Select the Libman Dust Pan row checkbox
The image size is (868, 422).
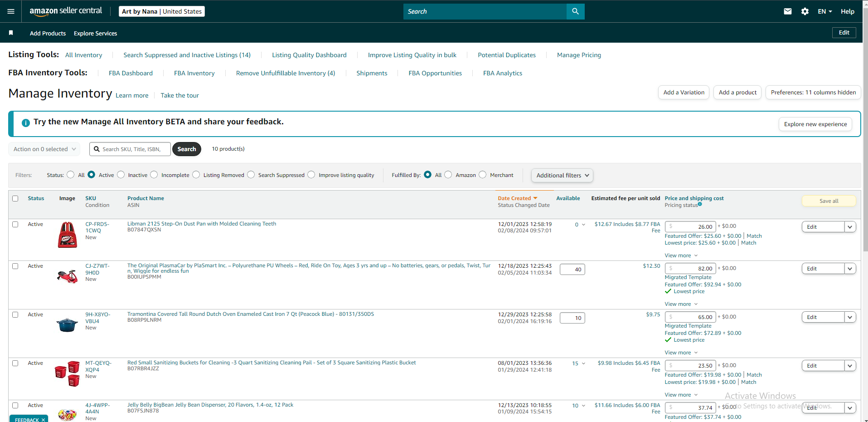tap(15, 224)
